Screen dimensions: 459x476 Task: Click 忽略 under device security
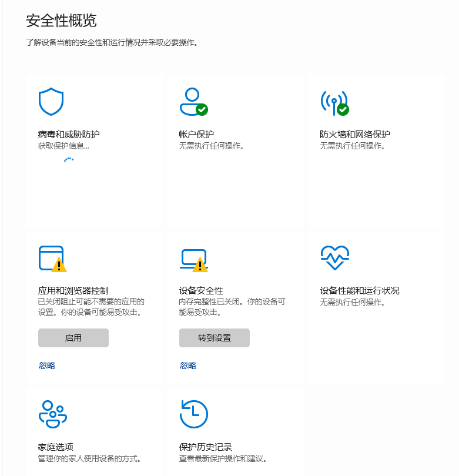click(x=188, y=366)
